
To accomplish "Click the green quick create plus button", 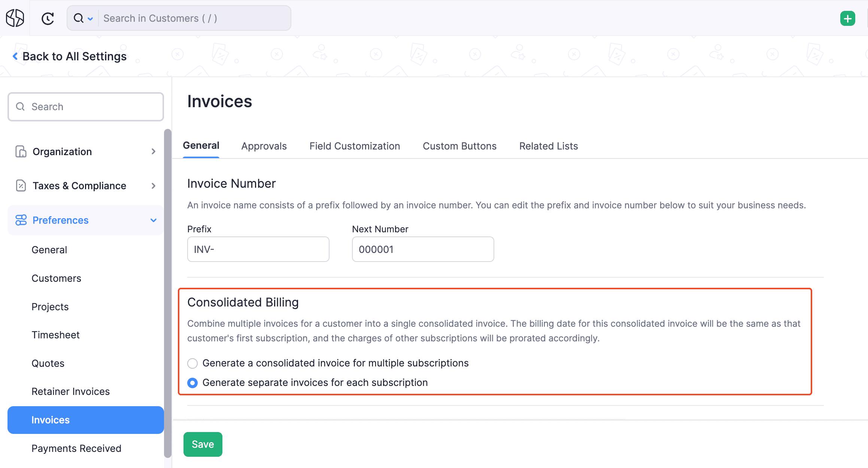I will [x=847, y=18].
